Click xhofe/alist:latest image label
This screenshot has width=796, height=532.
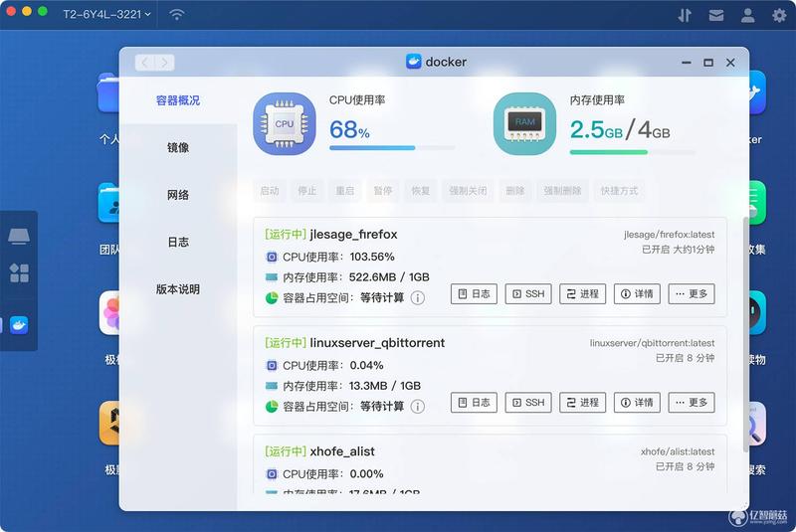click(678, 451)
